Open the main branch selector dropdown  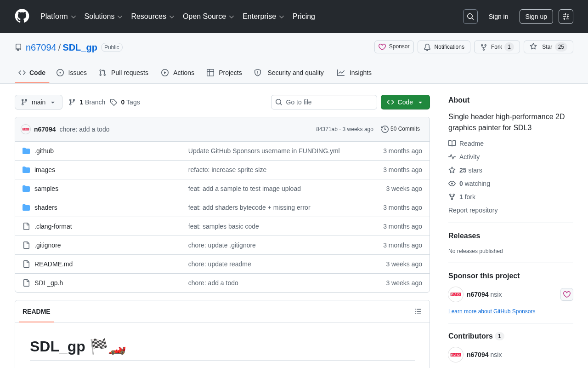pyautogui.click(x=39, y=102)
